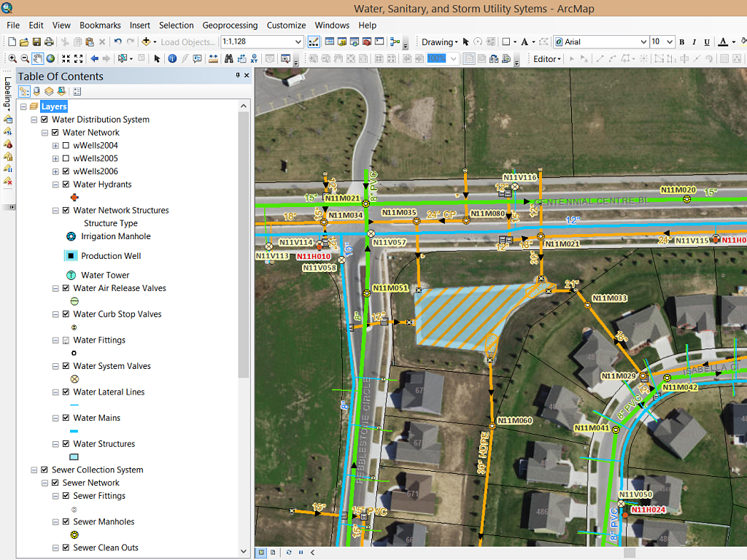
Task: Open the Bookmarks menu
Action: 100,26
